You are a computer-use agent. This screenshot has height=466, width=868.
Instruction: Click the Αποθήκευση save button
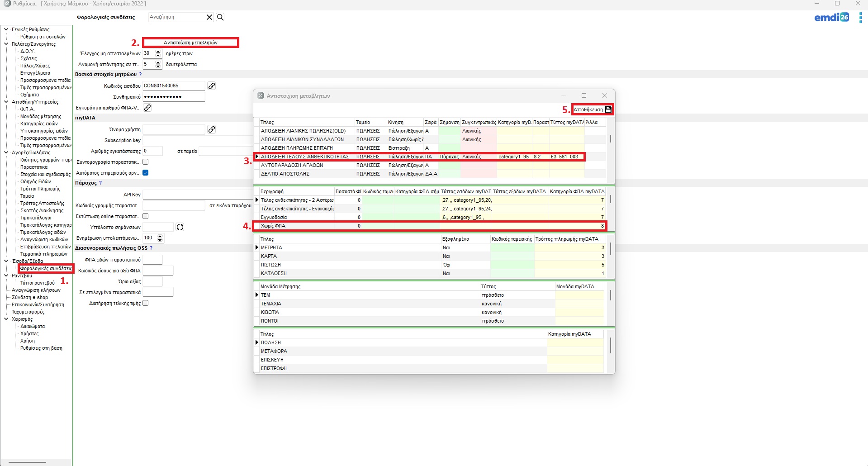(593, 109)
